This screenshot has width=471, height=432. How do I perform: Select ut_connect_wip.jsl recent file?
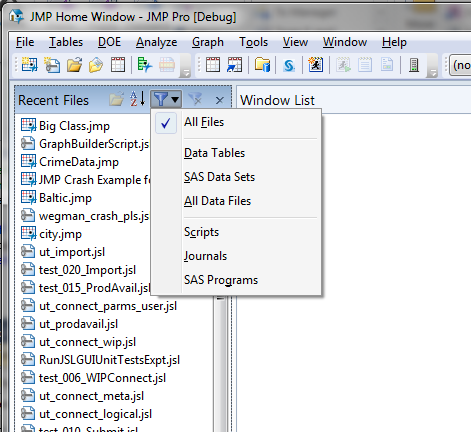(x=78, y=342)
